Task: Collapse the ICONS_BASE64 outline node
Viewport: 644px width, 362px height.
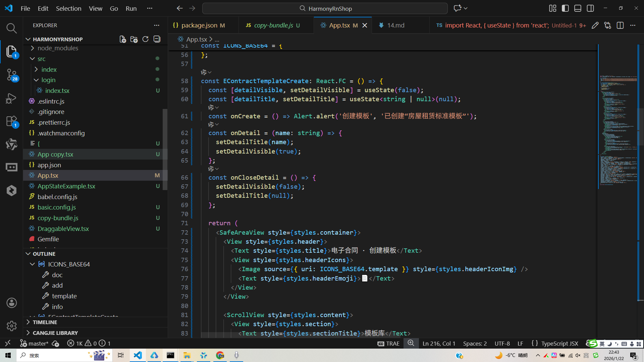Action: 33,264
